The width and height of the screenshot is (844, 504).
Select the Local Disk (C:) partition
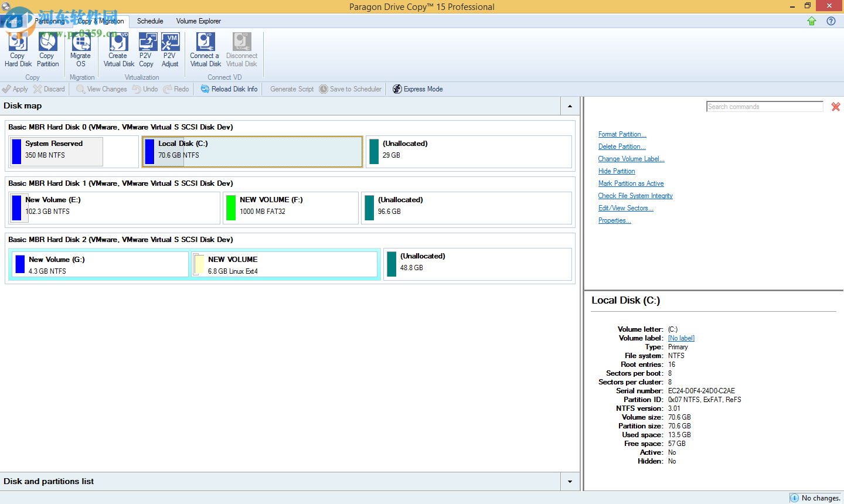[x=252, y=151]
